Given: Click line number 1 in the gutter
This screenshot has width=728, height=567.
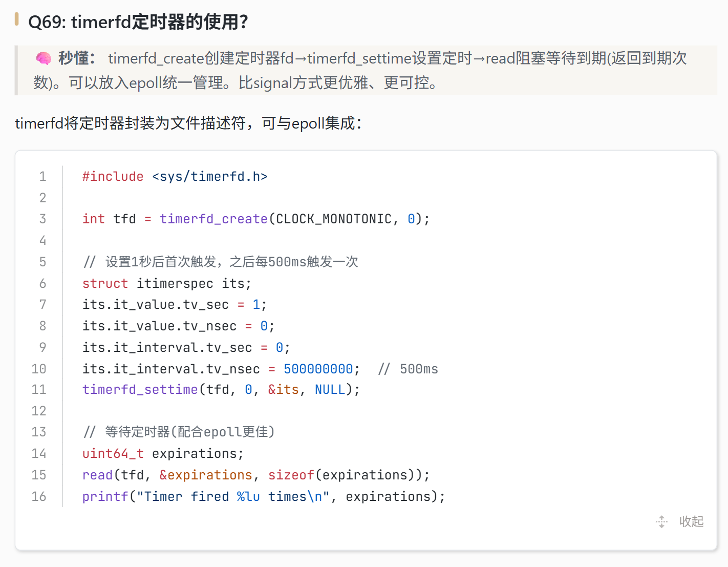Looking at the screenshot, I should [x=42, y=177].
